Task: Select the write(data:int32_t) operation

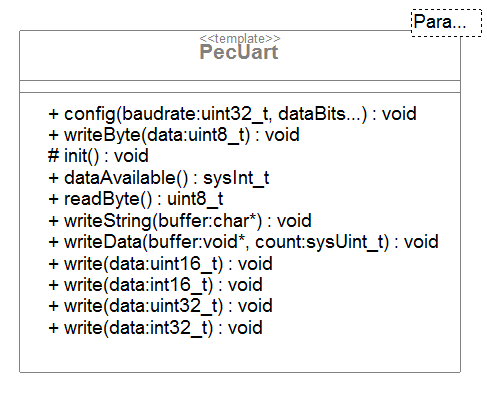Action: pos(155,328)
